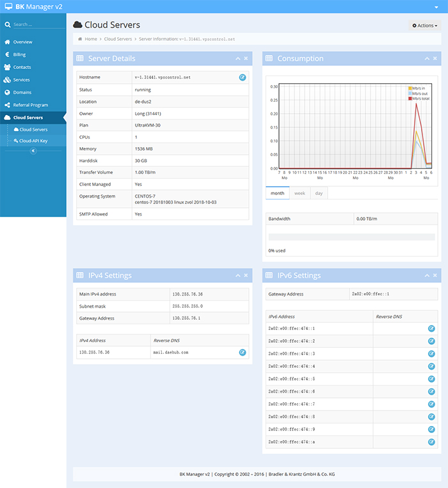The height and width of the screenshot is (488, 448).
Task: Click the sidebar search field
Action: click(39, 24)
